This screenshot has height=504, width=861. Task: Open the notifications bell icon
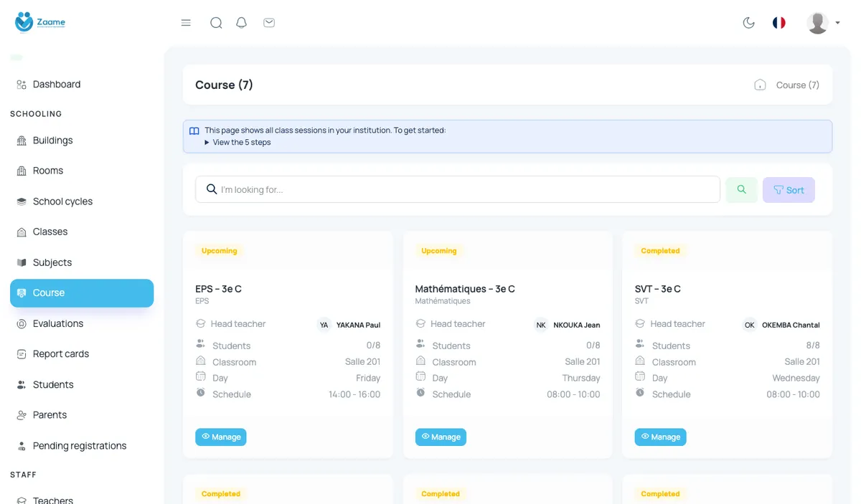pos(242,23)
